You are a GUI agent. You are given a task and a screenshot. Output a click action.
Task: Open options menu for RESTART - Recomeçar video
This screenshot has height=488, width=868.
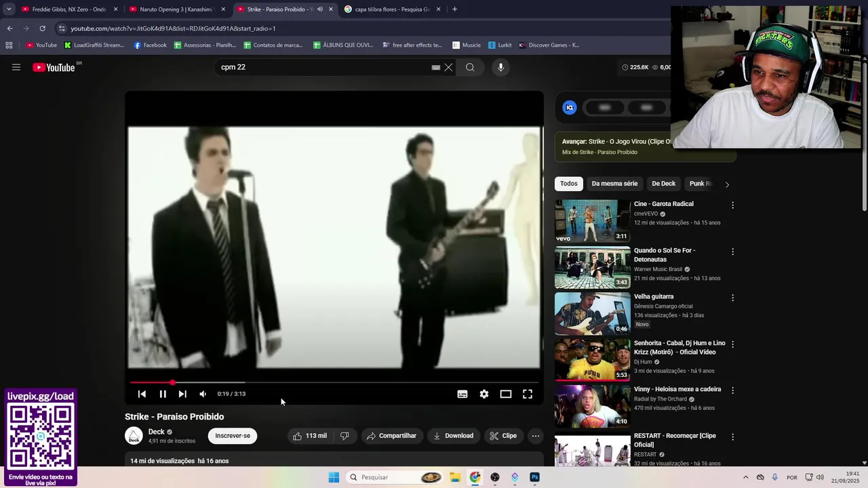732,437
